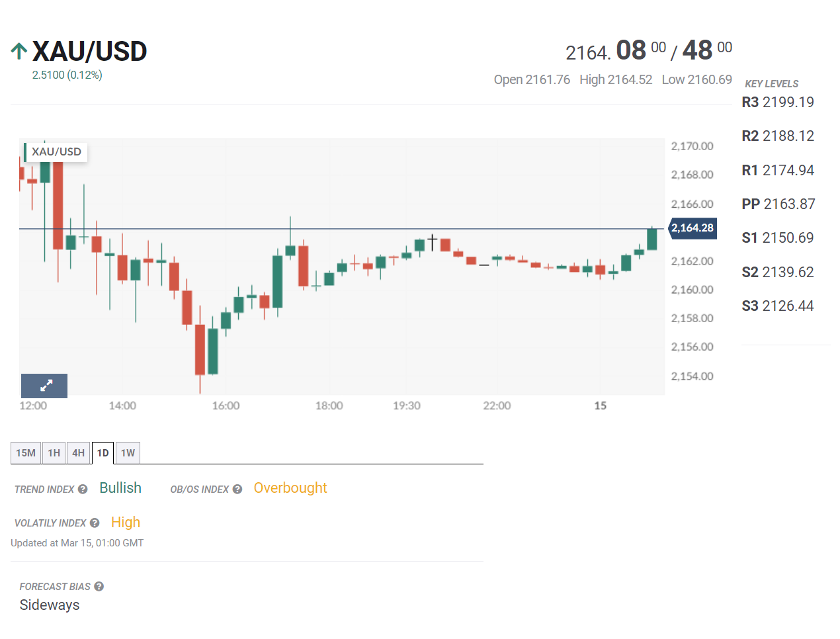This screenshot has height=639, width=840.
Task: Select the 1D timeframe tab
Action: coord(103,453)
